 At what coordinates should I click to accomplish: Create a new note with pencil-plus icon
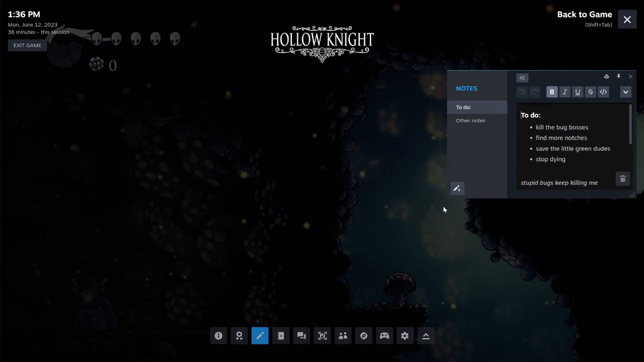[x=457, y=188]
